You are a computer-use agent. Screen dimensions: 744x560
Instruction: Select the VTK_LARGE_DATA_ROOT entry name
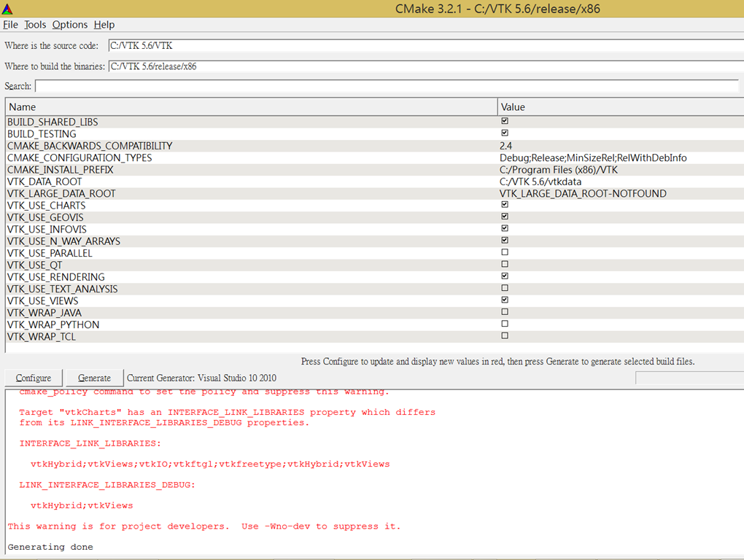click(61, 193)
